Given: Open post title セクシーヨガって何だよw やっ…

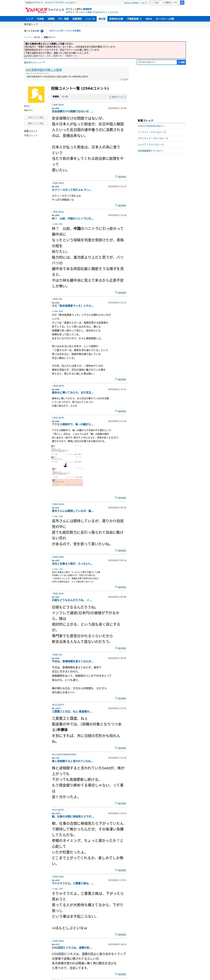Looking at the screenshot, I should point(72,190).
